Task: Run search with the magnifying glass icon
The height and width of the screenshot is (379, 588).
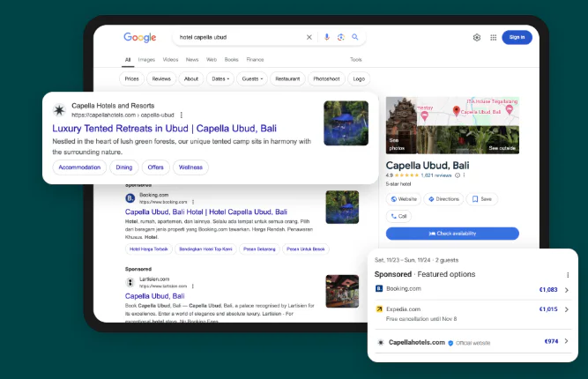Action: click(x=354, y=37)
